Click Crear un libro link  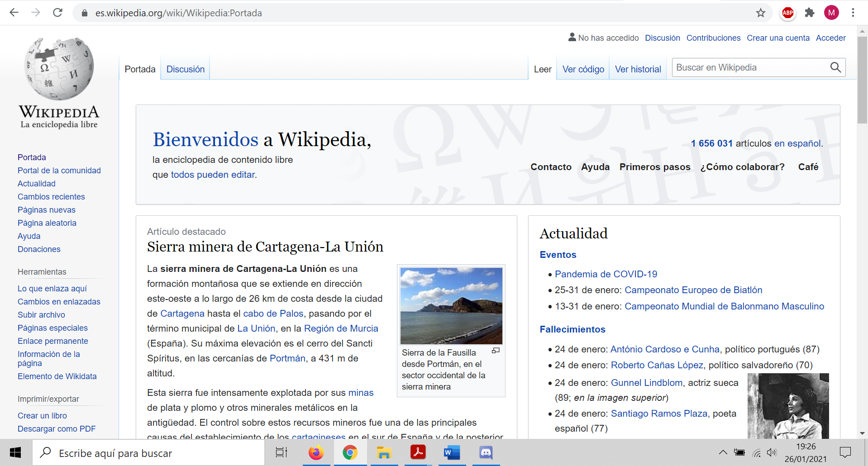42,416
